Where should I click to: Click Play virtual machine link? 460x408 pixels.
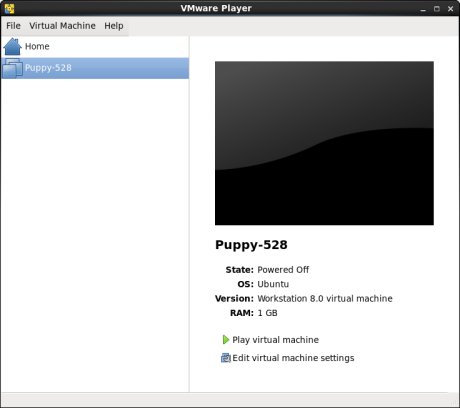[x=275, y=340]
